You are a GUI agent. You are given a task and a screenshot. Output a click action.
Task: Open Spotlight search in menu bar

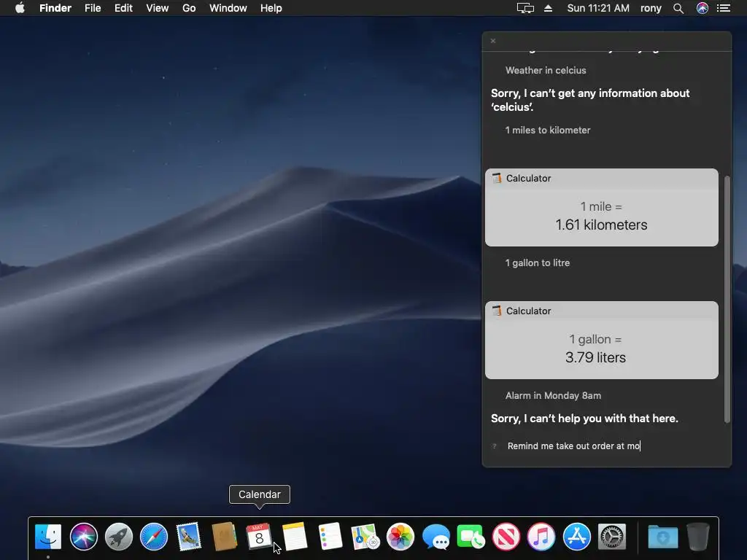(x=678, y=8)
